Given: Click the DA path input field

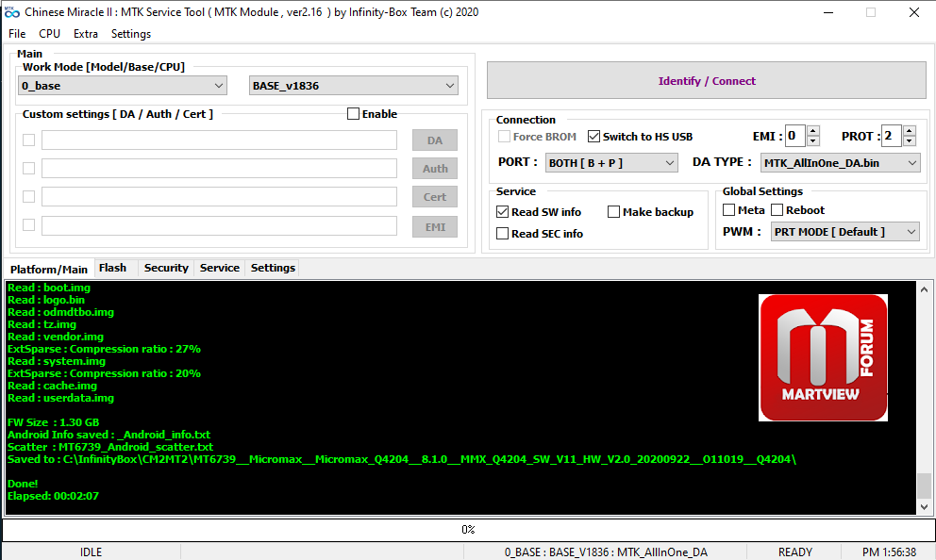Looking at the screenshot, I should (x=219, y=140).
